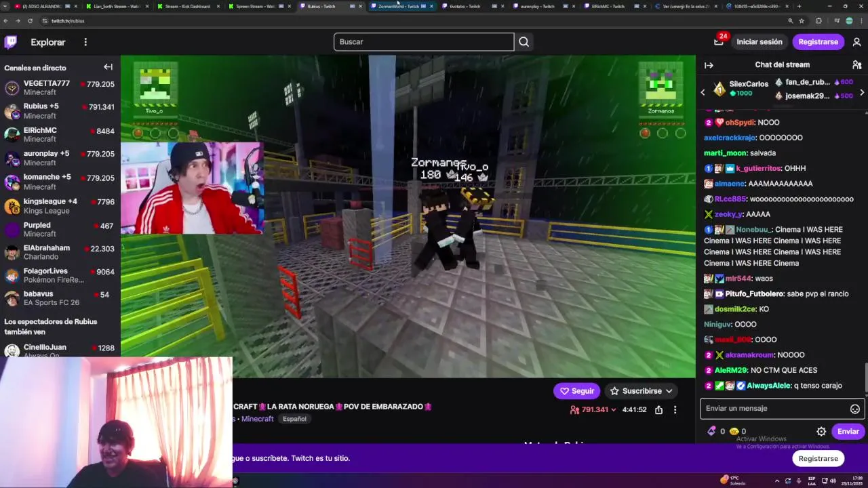Open the user profile icon in header

(x=856, y=42)
